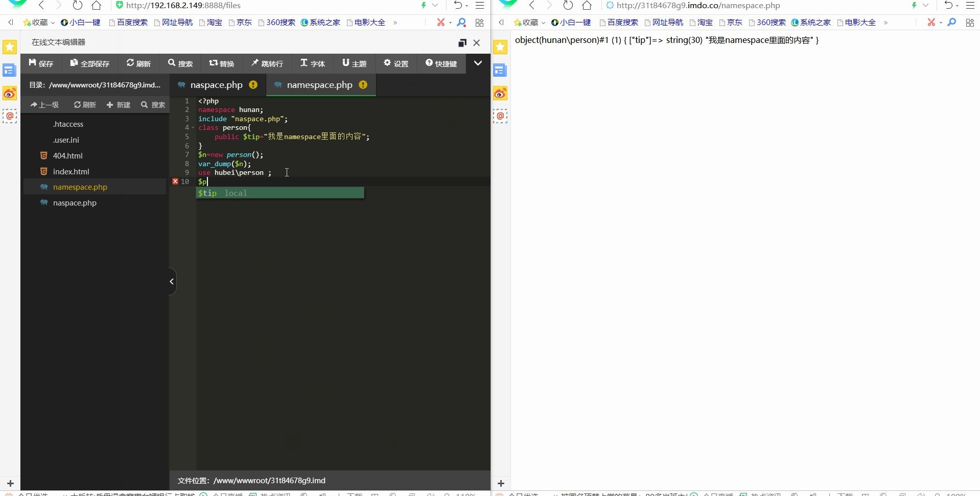This screenshot has width=980, height=496.
Task: Show 快捷键 shortcut keys
Action: (x=441, y=63)
